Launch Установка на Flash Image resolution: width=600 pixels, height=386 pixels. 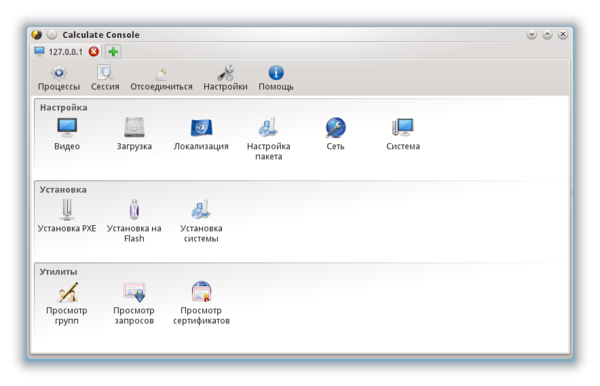pos(134,221)
